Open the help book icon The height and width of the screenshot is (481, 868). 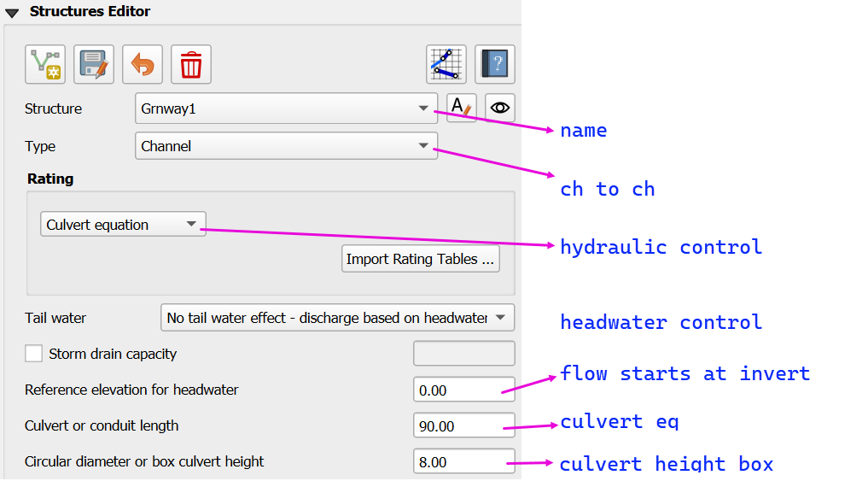(495, 65)
